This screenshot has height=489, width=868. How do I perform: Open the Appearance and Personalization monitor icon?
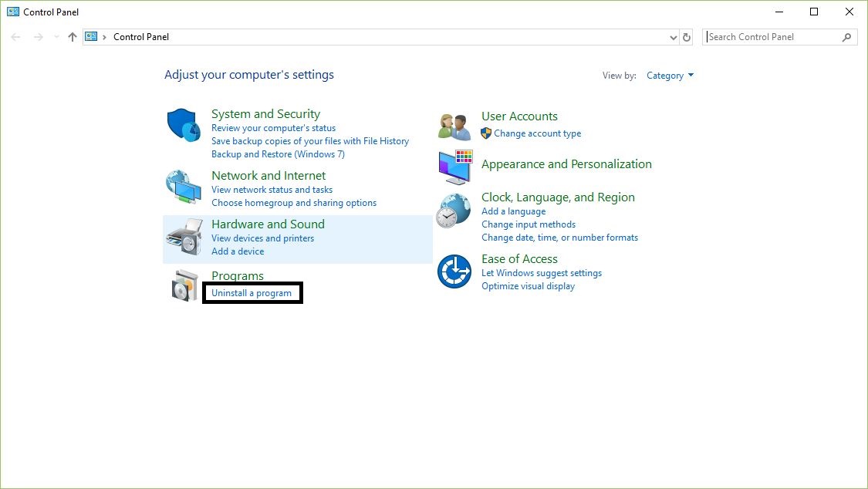tap(455, 167)
